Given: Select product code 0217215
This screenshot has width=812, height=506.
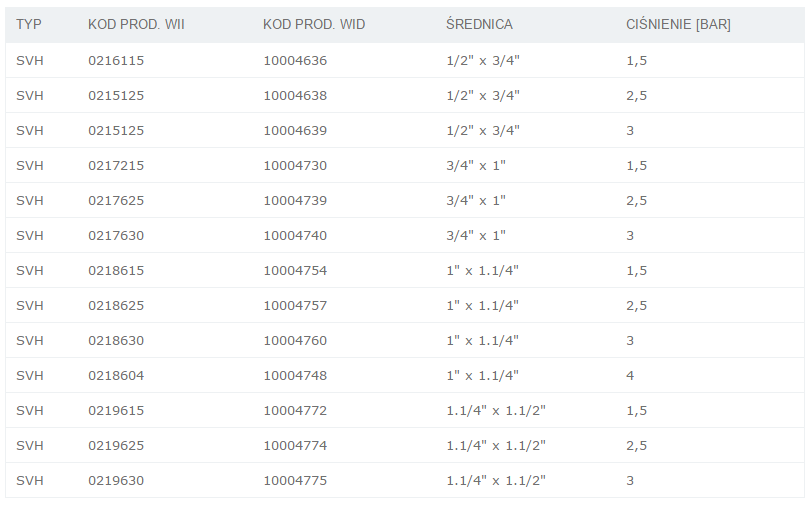Looking at the screenshot, I should [116, 165].
